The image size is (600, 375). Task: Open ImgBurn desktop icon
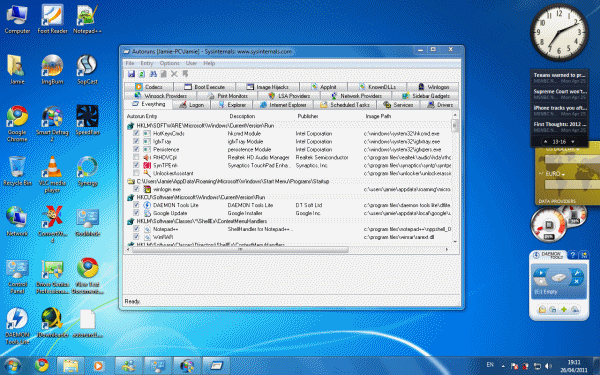click(x=52, y=70)
